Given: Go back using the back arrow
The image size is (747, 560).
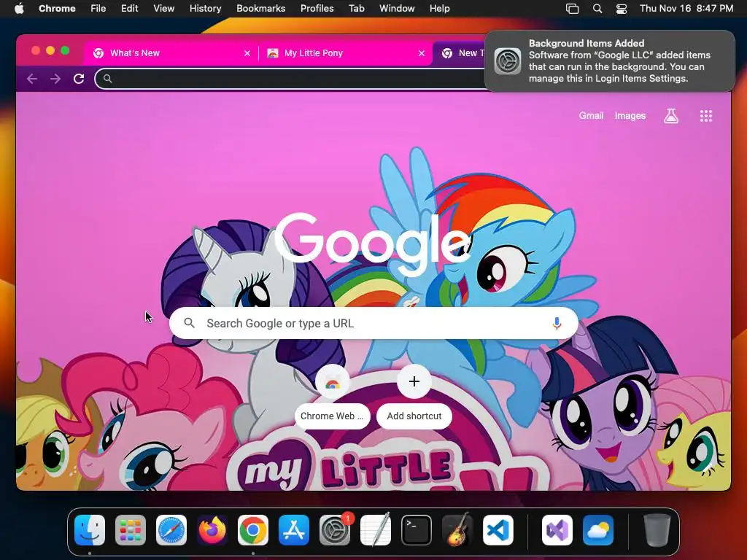Looking at the screenshot, I should click(x=32, y=79).
